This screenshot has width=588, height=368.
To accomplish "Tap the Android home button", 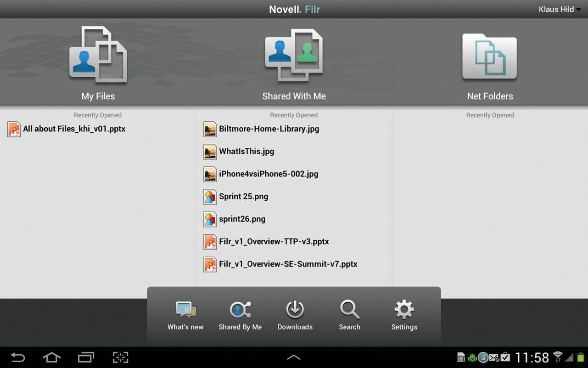I will 51,357.
